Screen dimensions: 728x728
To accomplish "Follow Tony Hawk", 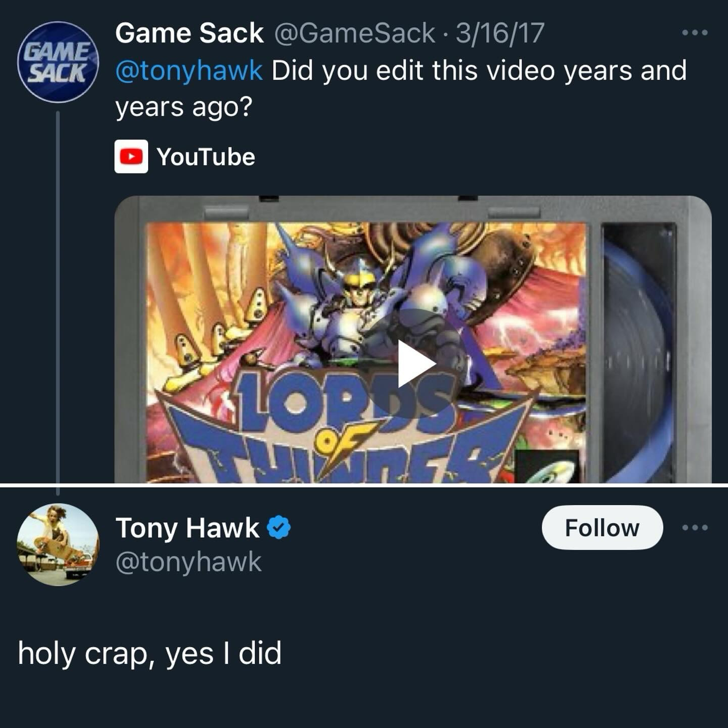I will point(602,527).
